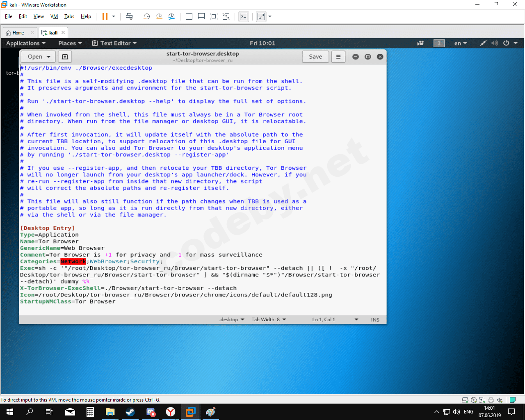Open the VMware Help menu
Screen dimensions: 525x420
point(86,16)
